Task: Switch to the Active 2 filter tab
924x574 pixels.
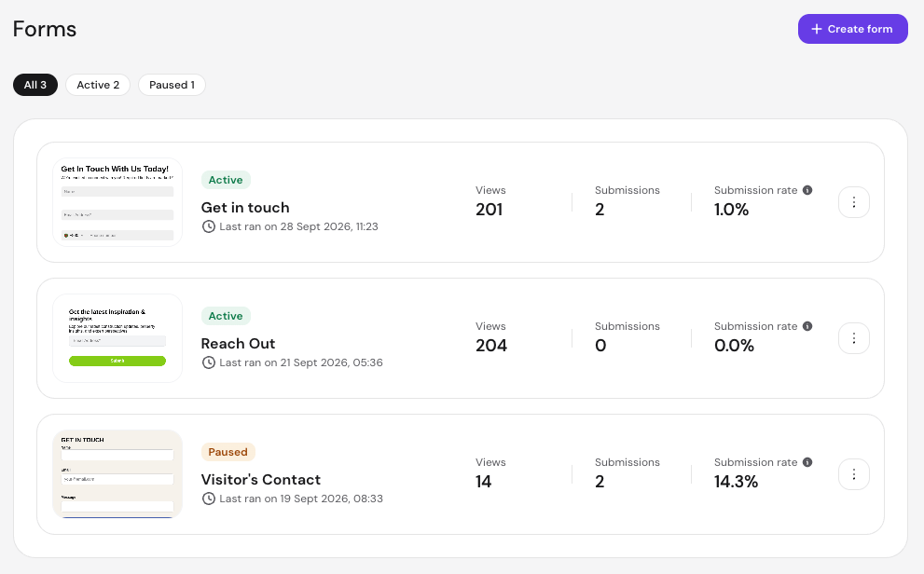Action: click(98, 85)
